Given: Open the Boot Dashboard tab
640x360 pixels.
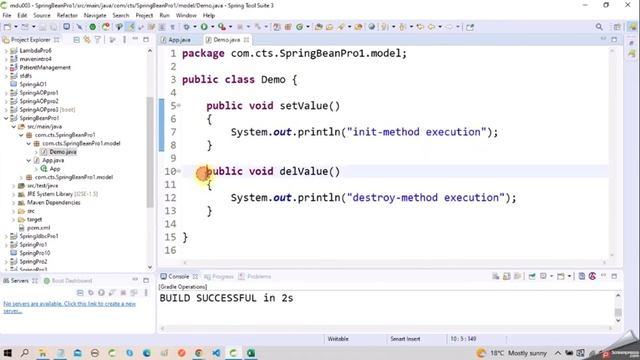Looking at the screenshot, I should tap(68, 280).
